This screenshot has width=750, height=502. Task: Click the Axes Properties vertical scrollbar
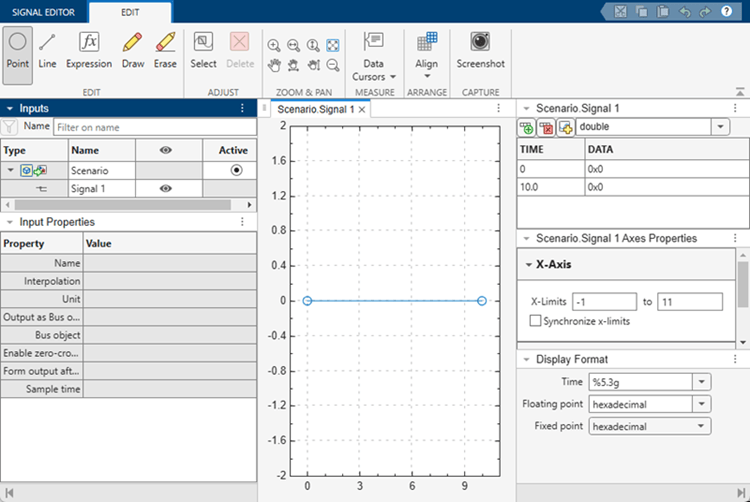tap(743, 284)
